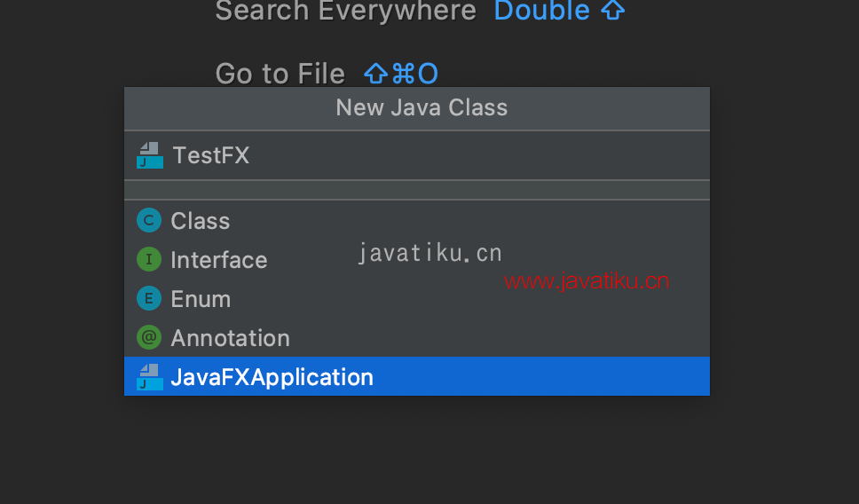This screenshot has width=859, height=504.
Task: Select the Annotation option
Action: (x=417, y=337)
